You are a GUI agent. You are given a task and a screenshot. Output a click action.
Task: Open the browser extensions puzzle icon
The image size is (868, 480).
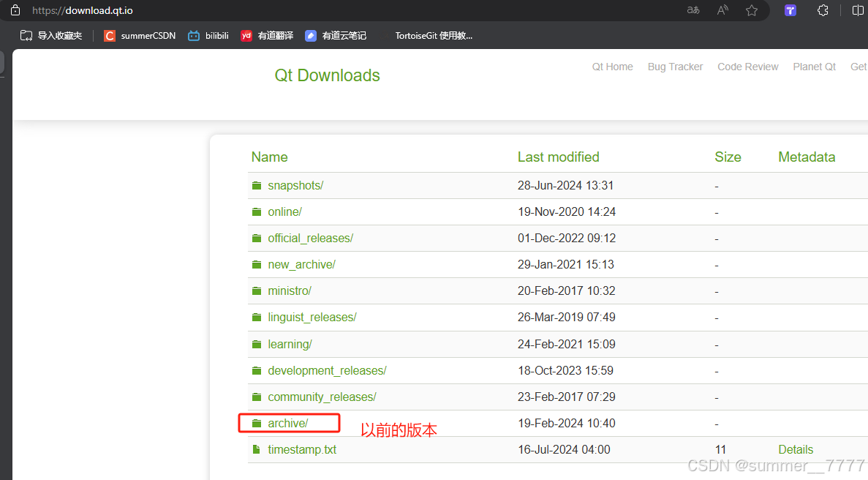point(823,10)
